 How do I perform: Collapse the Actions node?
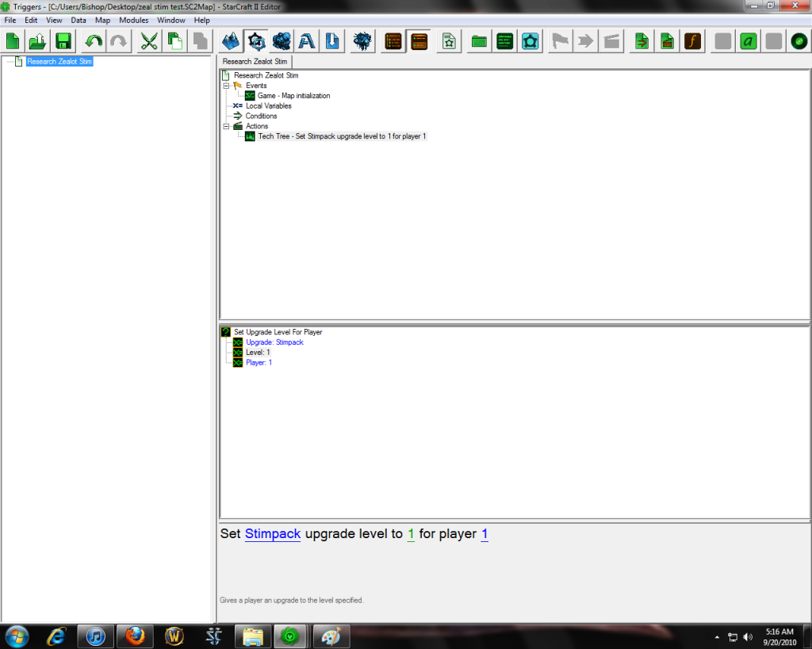[226, 126]
